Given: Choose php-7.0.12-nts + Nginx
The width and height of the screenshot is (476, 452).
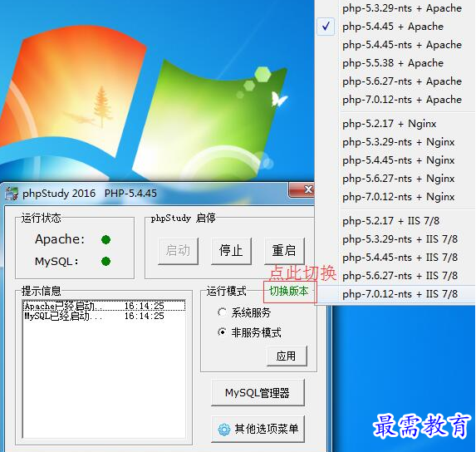Looking at the screenshot, I should 396,197.
